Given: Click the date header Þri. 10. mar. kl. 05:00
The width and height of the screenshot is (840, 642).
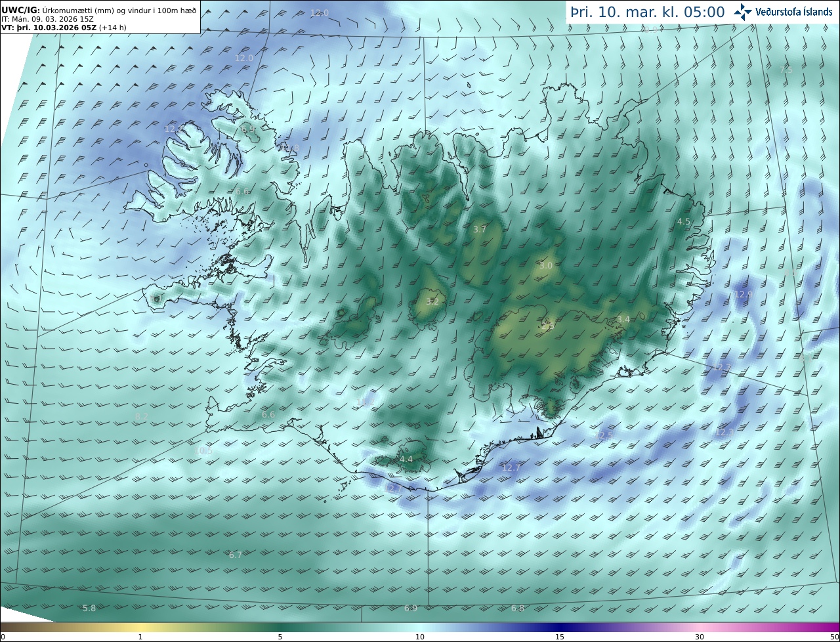Looking at the screenshot, I should click(647, 12).
